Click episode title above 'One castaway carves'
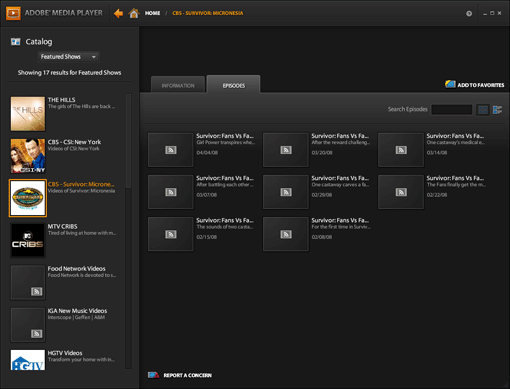The height and width of the screenshot is (389, 510). (x=340, y=178)
